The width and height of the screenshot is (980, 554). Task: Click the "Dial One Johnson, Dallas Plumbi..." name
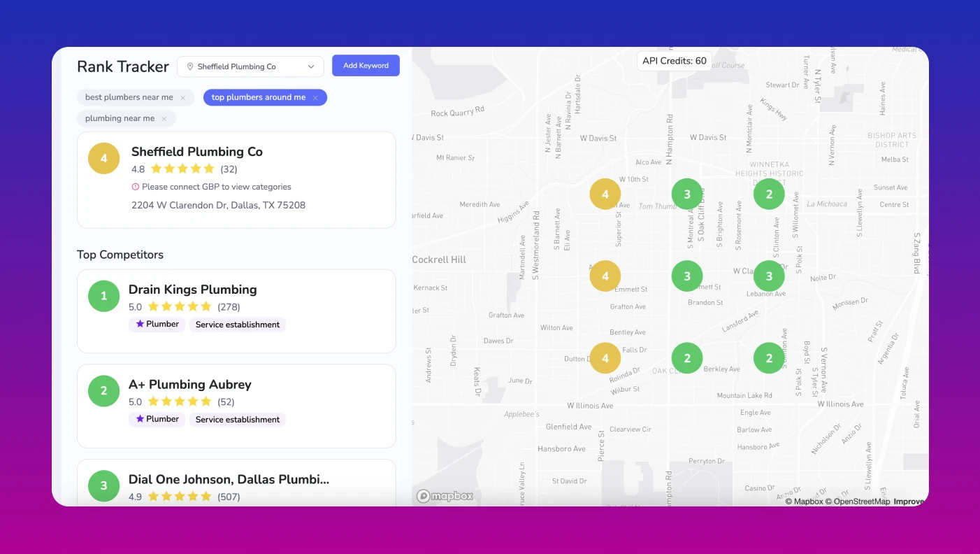(229, 480)
